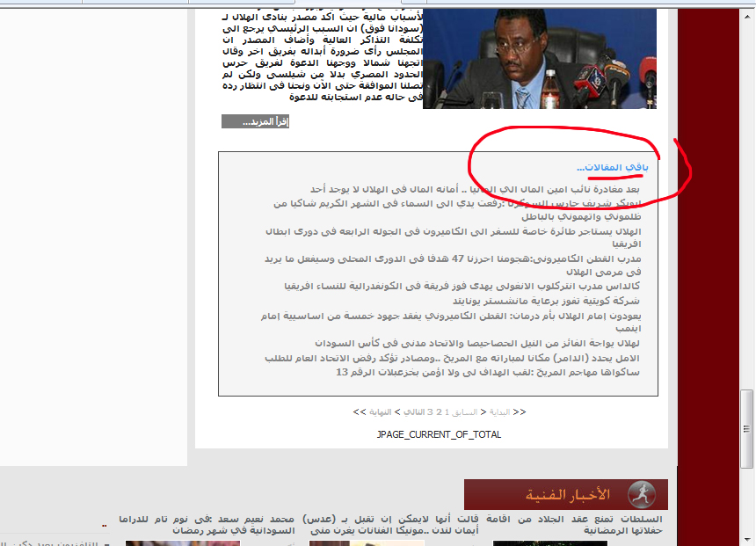Go to pagination page 3
This screenshot has height=546, width=756.
(x=430, y=411)
